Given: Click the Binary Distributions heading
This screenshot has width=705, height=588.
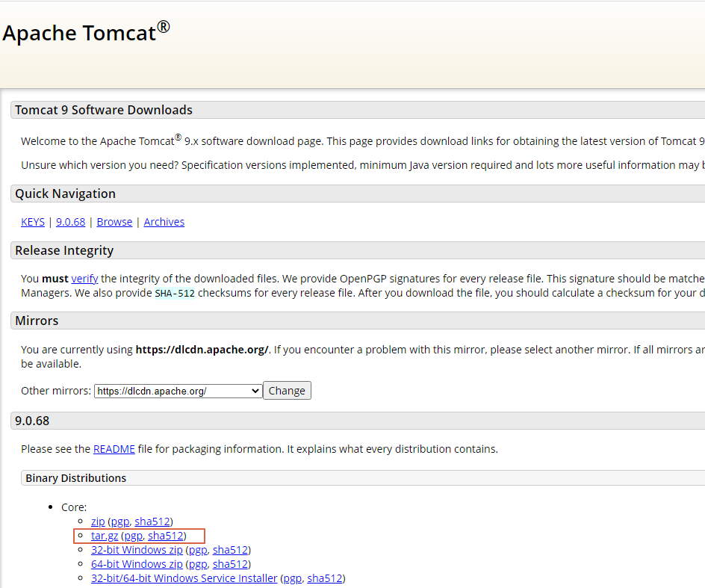Looking at the screenshot, I should point(76,478).
